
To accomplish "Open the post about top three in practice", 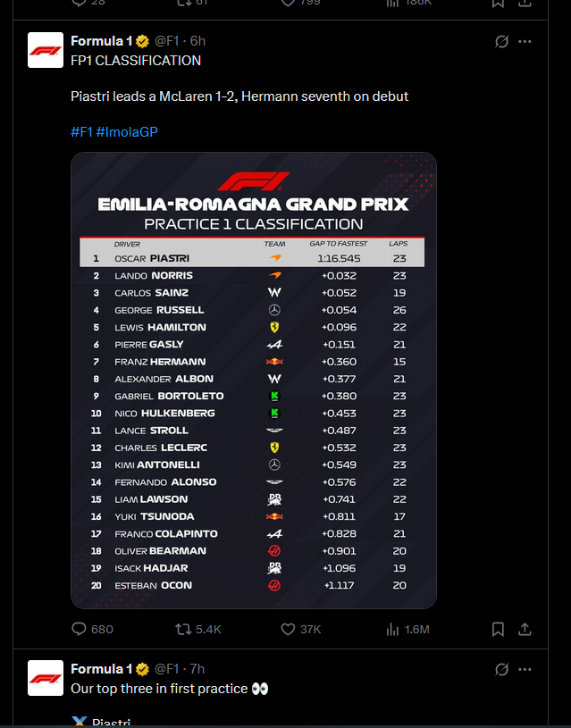I will click(x=169, y=689).
